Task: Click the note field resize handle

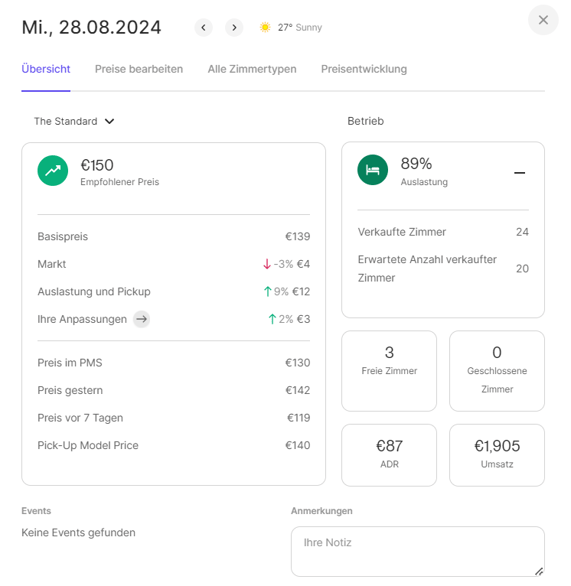Action: (538, 571)
